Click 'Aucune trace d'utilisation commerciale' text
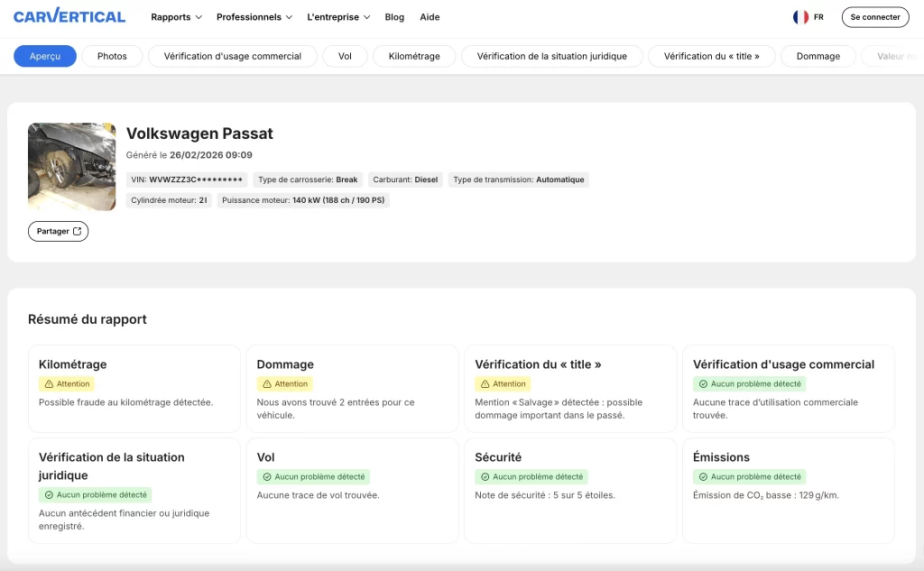 [775, 409]
